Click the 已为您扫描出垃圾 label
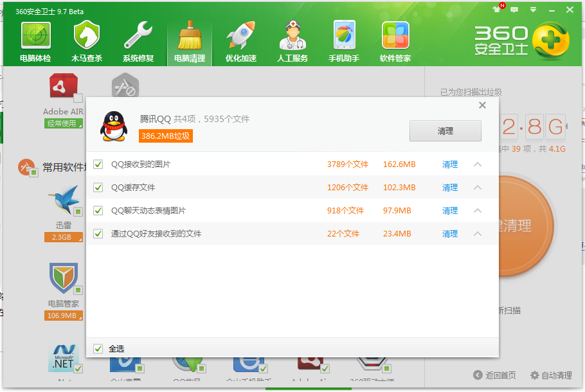This screenshot has height=392, width=585. click(471, 92)
